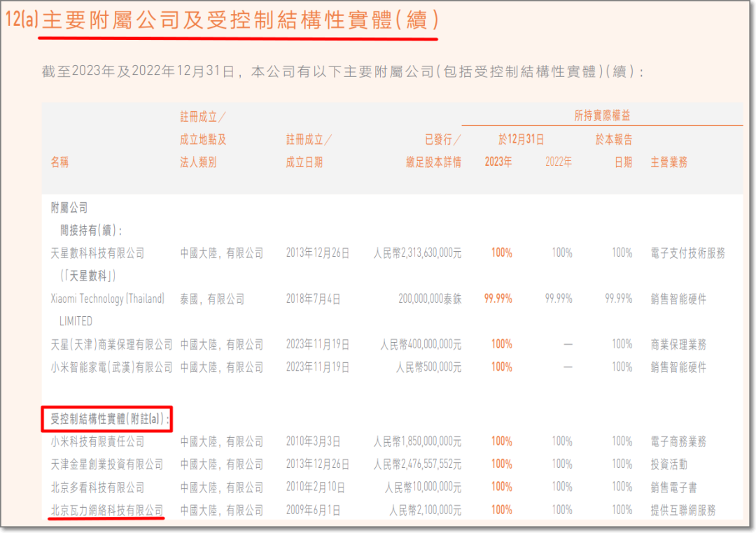The height and width of the screenshot is (533, 756).
Task: Select the note number 12(a)
Action: pyautogui.click(x=22, y=19)
